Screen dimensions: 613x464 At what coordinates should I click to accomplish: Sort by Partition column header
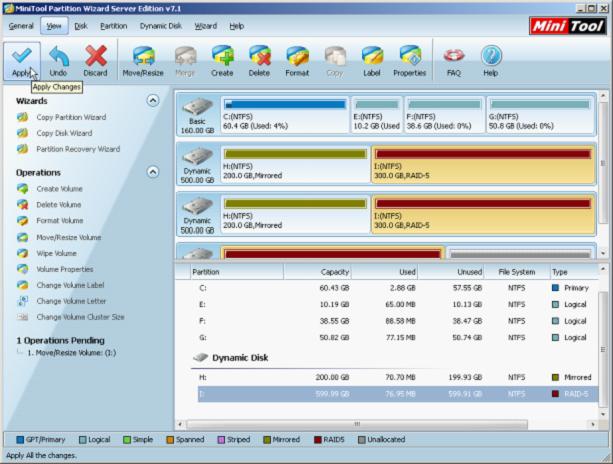[237, 272]
